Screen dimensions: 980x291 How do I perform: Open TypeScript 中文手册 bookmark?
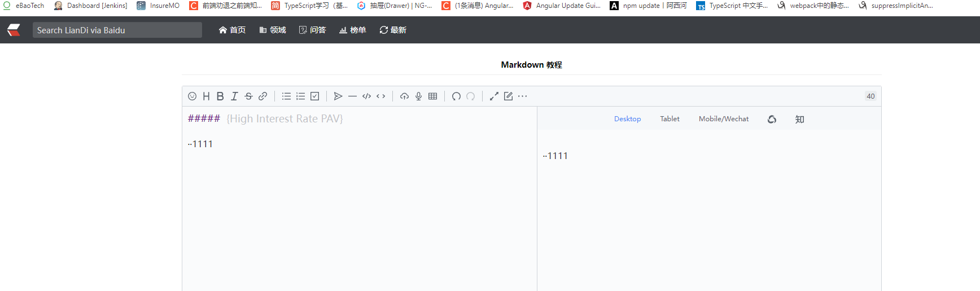[x=732, y=6]
